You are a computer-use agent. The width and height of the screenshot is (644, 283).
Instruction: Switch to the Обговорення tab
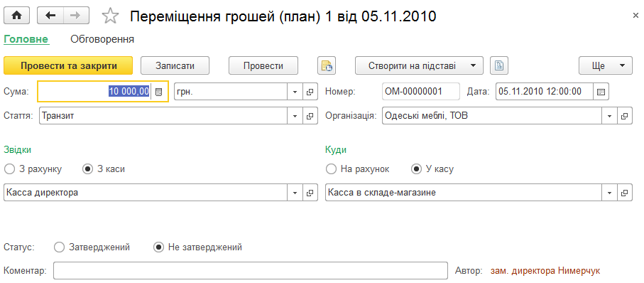[x=102, y=40]
